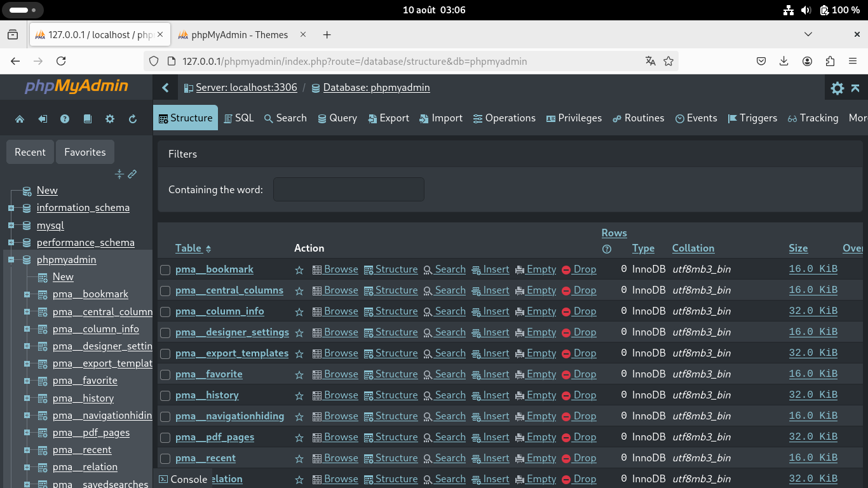This screenshot has height=488, width=868.
Task: Open the Console bar at bottom
Action: [x=182, y=479]
